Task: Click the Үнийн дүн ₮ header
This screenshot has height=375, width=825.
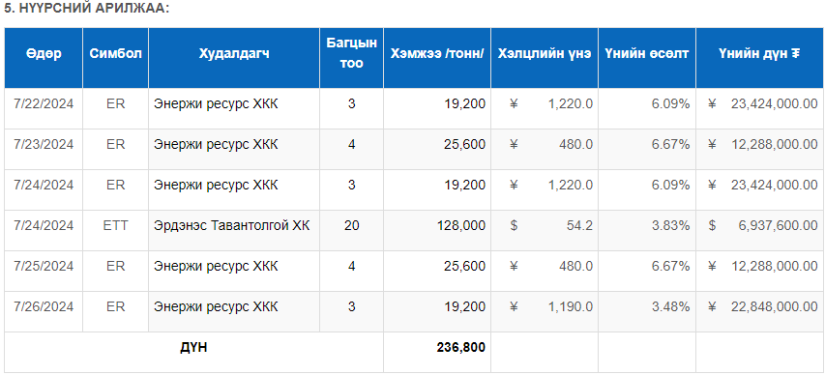Action: pyautogui.click(x=760, y=58)
